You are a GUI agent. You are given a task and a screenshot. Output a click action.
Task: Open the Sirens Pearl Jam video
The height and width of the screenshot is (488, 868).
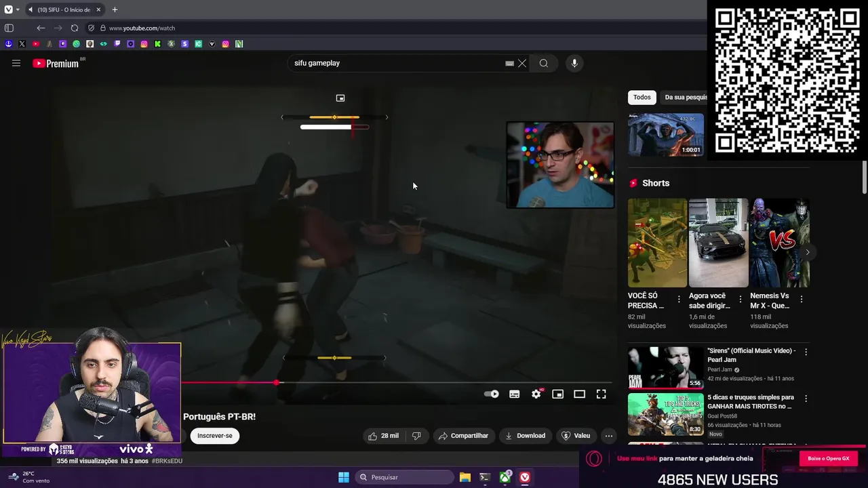pos(666,367)
